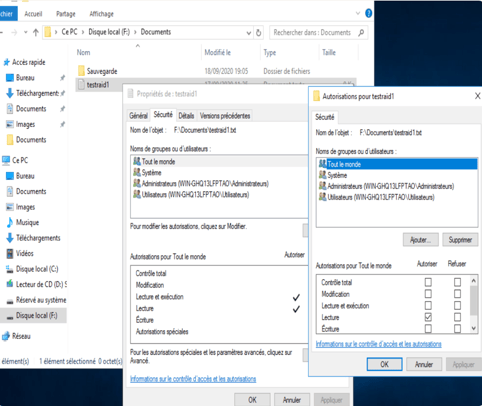Open the Partage ribbon tab

pyautogui.click(x=66, y=14)
